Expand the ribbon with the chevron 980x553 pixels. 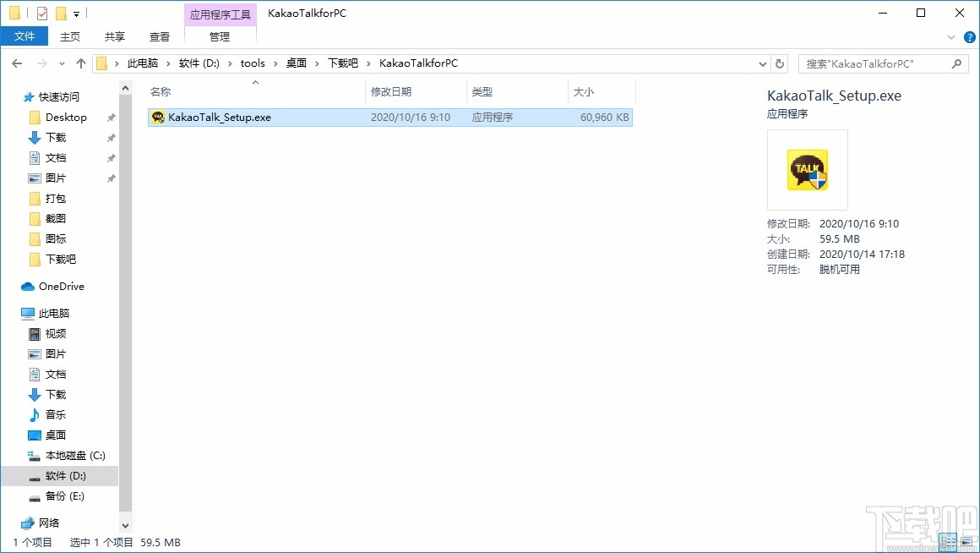tap(951, 37)
